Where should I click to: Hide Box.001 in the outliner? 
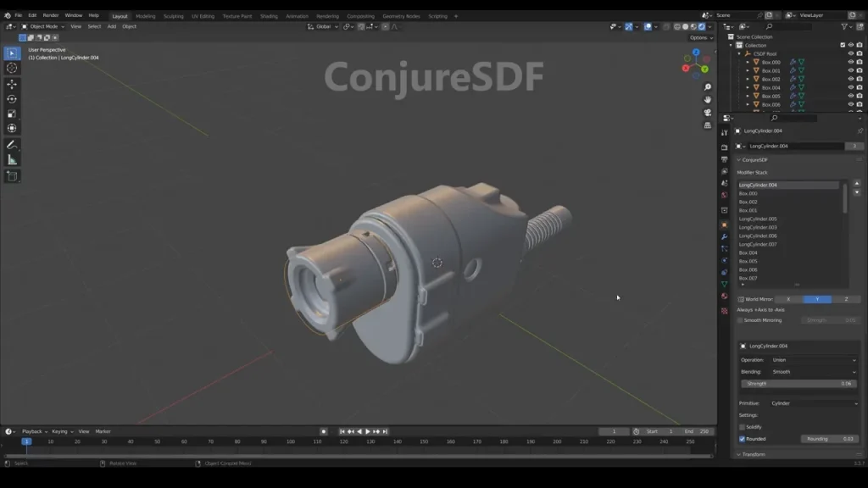(x=851, y=70)
